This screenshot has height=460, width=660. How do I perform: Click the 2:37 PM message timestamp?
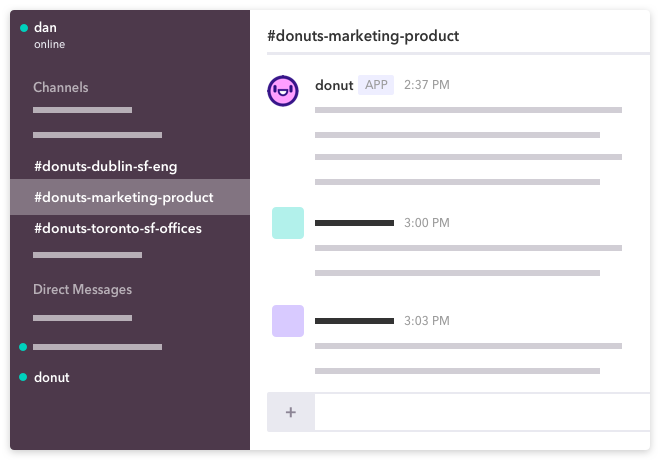tap(427, 85)
